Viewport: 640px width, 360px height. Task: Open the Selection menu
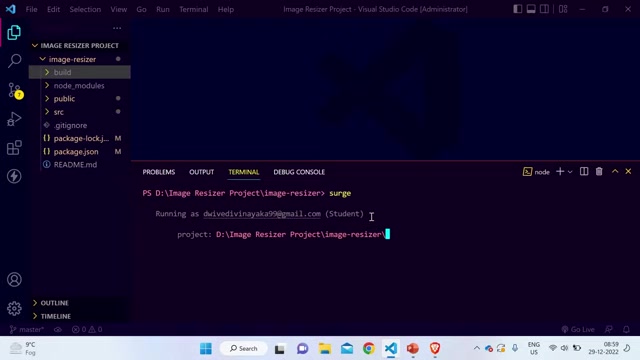(x=85, y=9)
